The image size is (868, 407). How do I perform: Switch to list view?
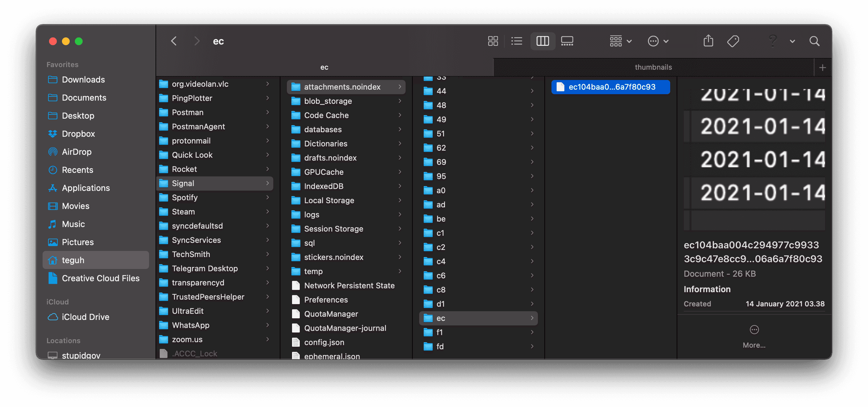pos(517,41)
